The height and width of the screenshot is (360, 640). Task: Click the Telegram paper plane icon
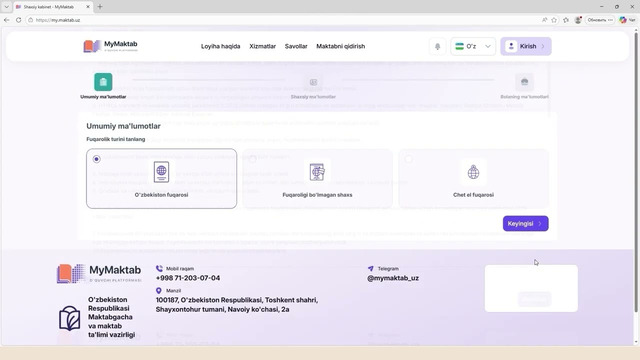click(371, 268)
